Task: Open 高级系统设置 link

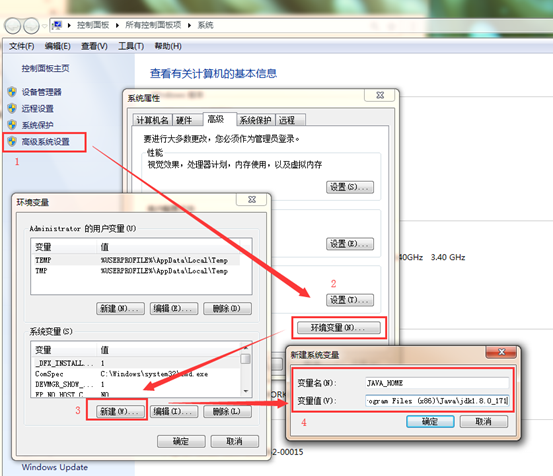Action: tap(45, 142)
